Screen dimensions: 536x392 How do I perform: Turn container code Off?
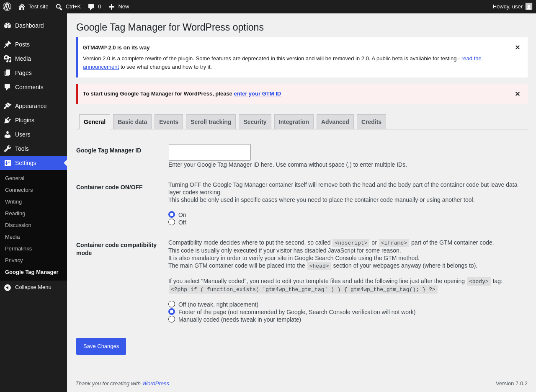pos(172,222)
